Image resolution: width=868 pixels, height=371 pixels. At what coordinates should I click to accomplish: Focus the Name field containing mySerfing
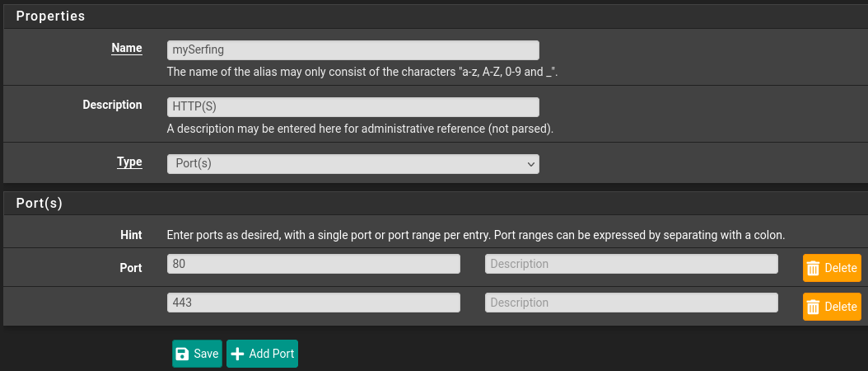(x=352, y=50)
